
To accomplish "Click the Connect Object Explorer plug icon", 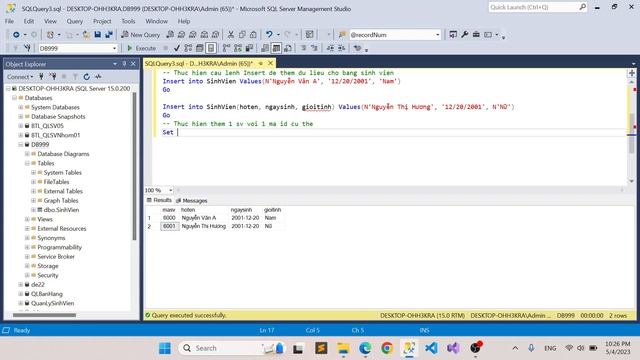I will coord(41,77).
